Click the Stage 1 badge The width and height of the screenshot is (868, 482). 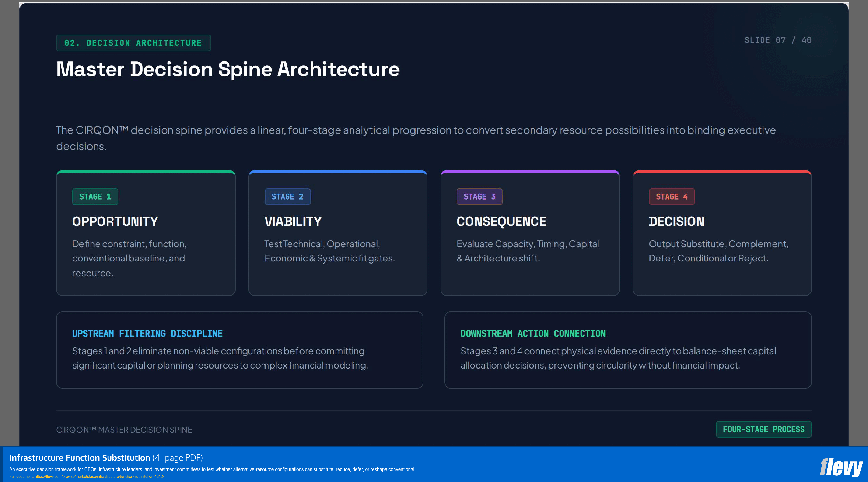[x=95, y=197]
